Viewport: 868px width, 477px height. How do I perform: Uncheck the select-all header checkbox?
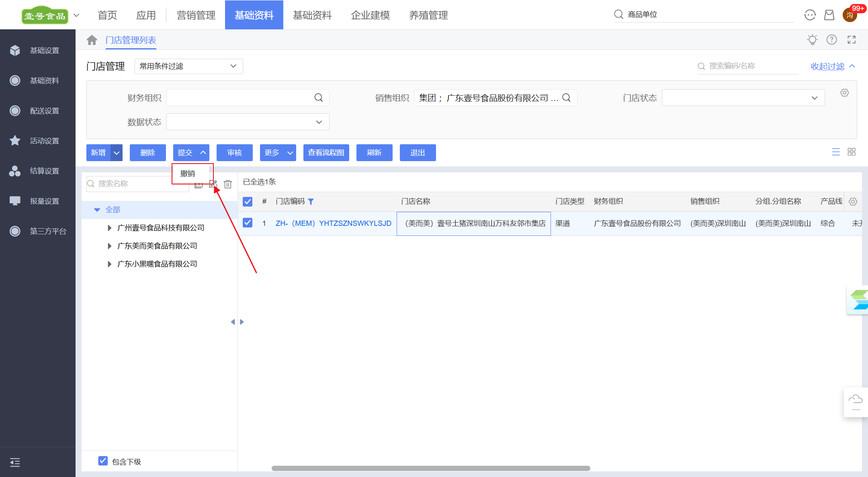(x=248, y=201)
